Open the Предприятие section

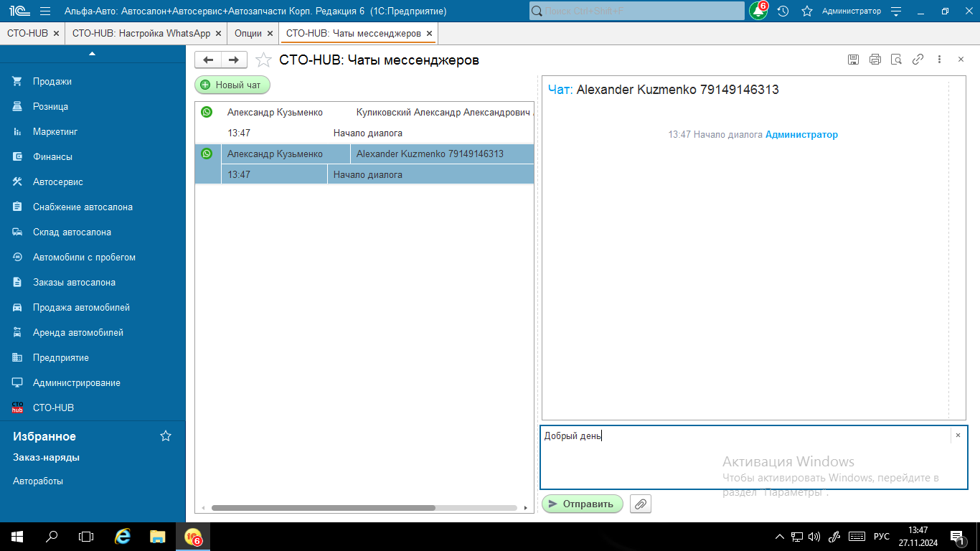93,358
